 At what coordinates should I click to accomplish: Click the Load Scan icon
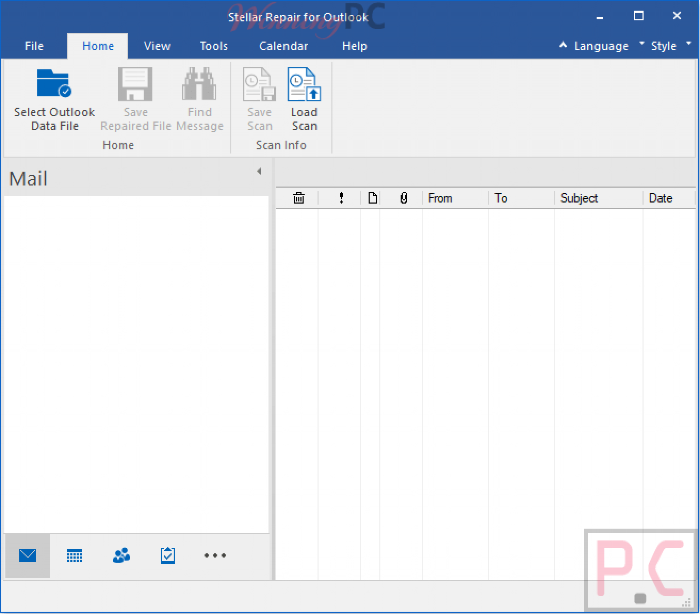click(x=304, y=84)
